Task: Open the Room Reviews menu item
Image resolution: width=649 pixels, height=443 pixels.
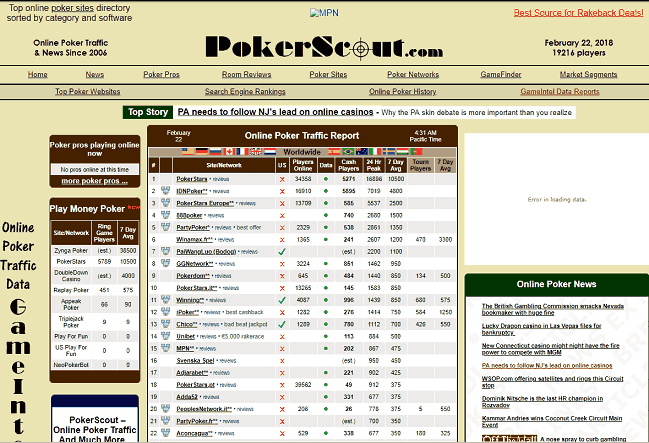Action: 246,75
